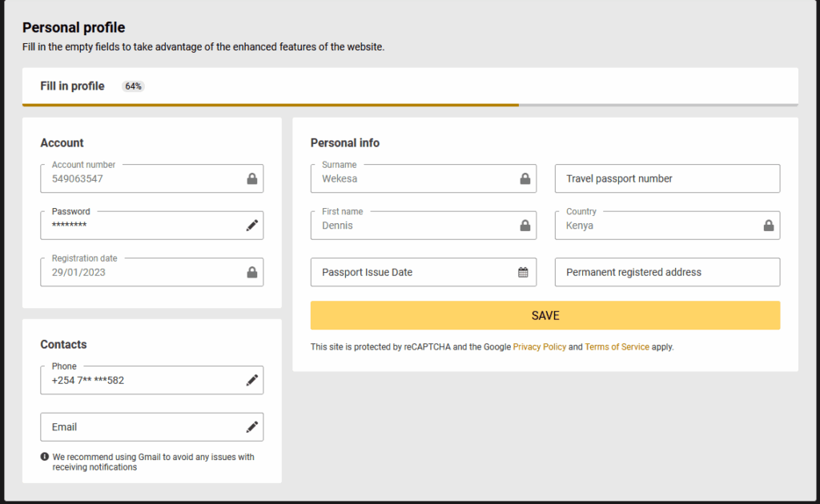The image size is (820, 504).
Task: Open the Terms of Service link
Action: pyautogui.click(x=617, y=347)
